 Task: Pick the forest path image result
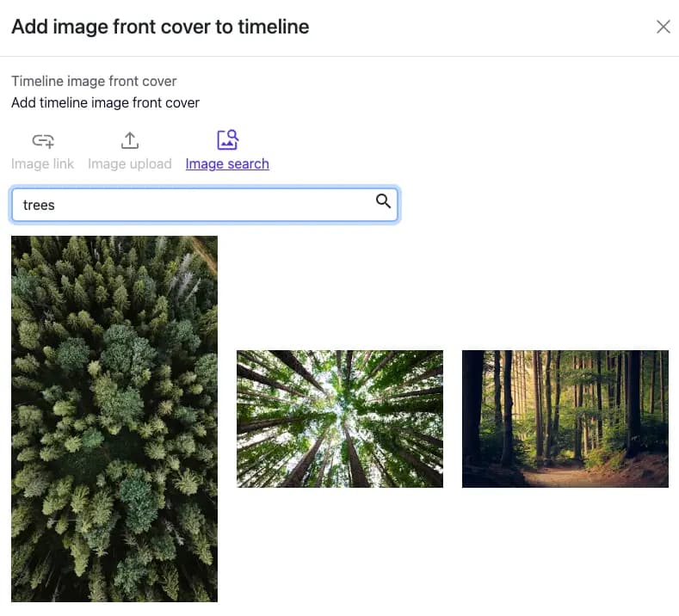point(565,419)
